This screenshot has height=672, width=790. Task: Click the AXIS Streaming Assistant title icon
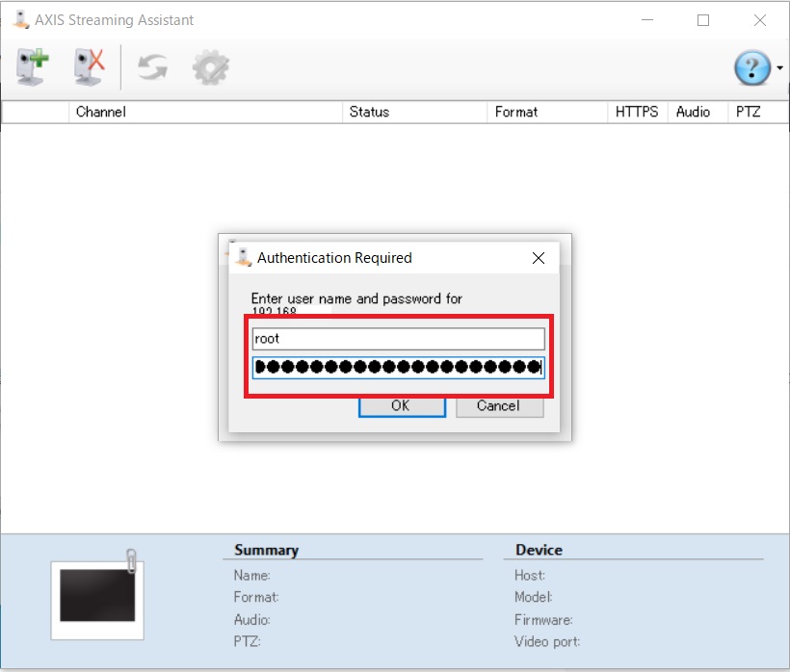20,20
